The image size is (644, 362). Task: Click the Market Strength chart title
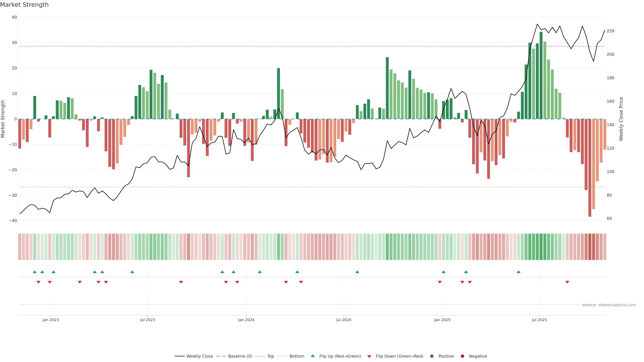[24, 5]
